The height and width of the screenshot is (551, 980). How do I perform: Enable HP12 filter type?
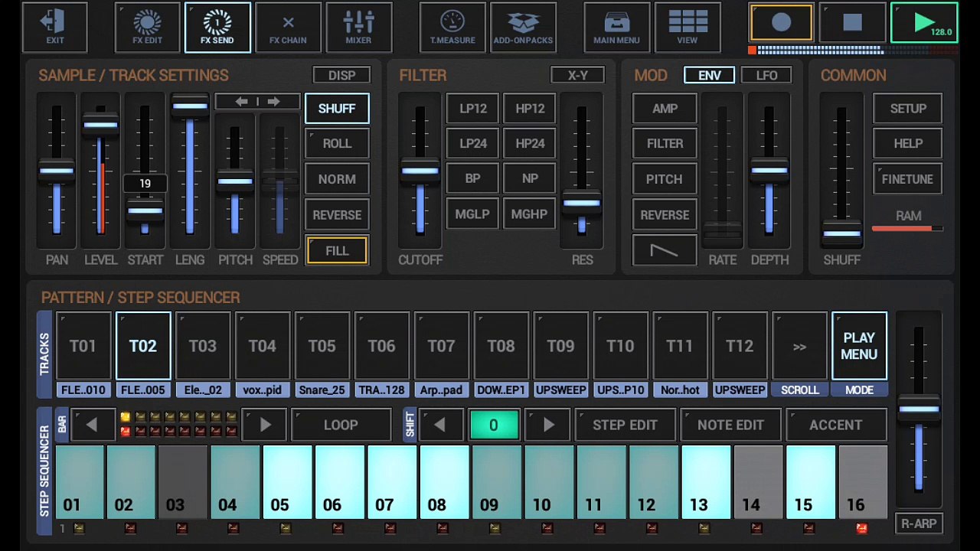pos(530,109)
